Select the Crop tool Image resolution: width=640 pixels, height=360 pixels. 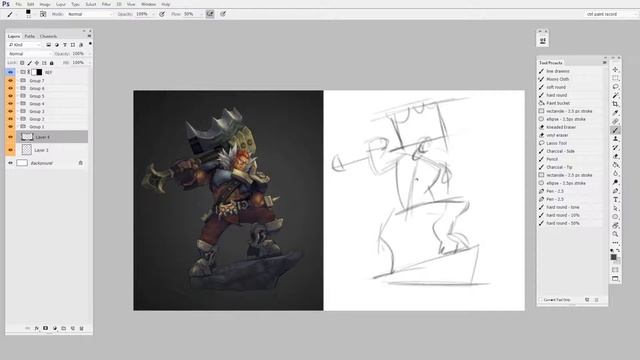(x=616, y=104)
